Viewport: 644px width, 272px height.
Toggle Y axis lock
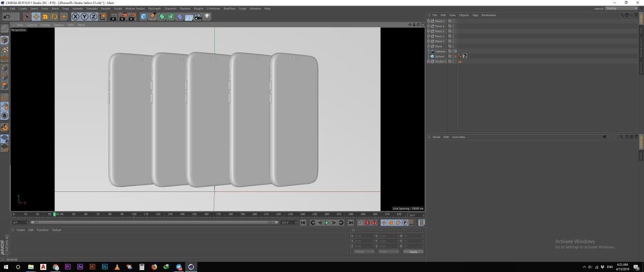[85, 17]
